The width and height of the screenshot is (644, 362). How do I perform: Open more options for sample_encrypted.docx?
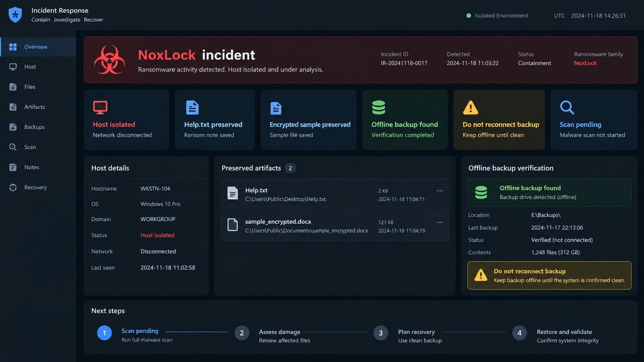440,222
